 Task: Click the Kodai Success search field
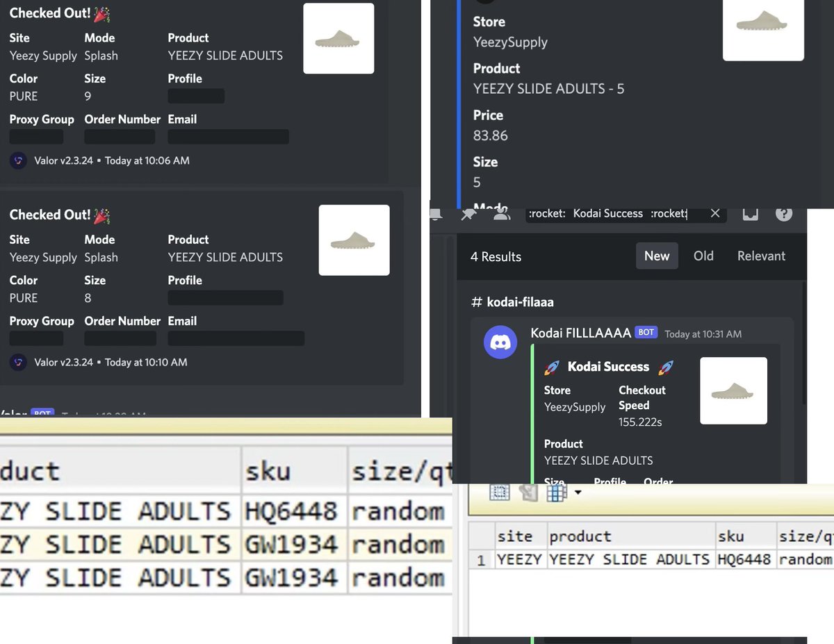point(625,214)
